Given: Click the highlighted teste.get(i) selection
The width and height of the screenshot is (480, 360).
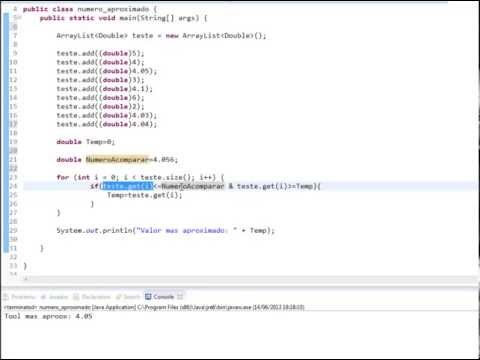Looking at the screenshot, I should coord(127,186).
